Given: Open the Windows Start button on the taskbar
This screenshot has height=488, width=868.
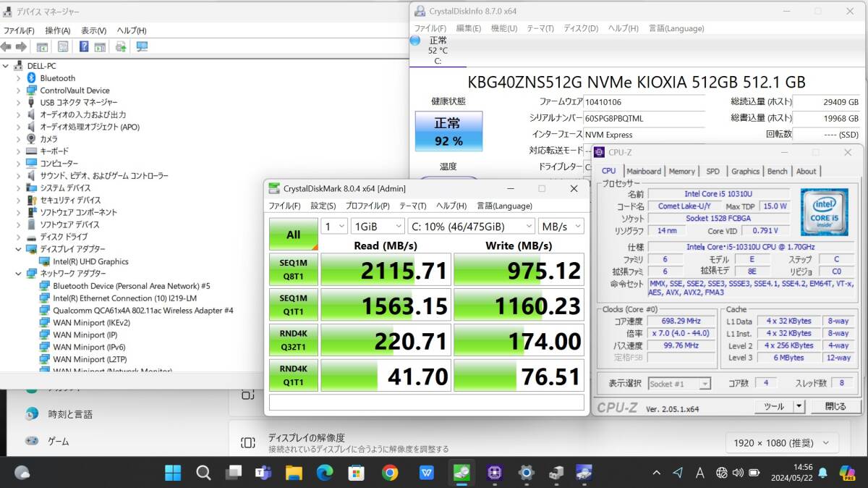Looking at the screenshot, I should 173,473.
